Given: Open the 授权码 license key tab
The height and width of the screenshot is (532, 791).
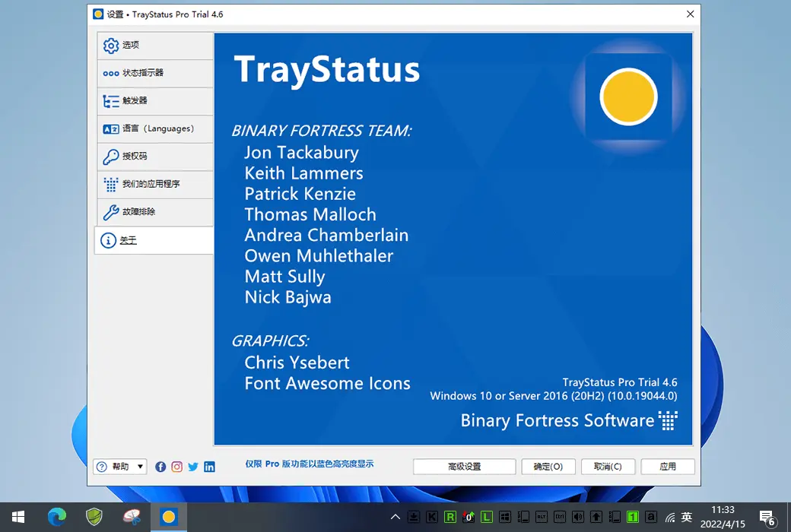Looking at the screenshot, I should pos(155,157).
